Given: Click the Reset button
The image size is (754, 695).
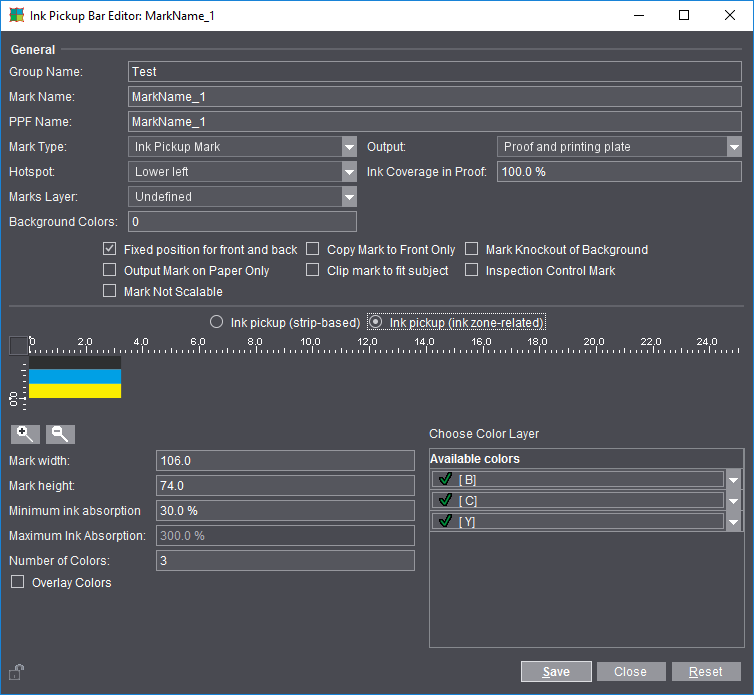Looking at the screenshot, I should pos(706,672).
